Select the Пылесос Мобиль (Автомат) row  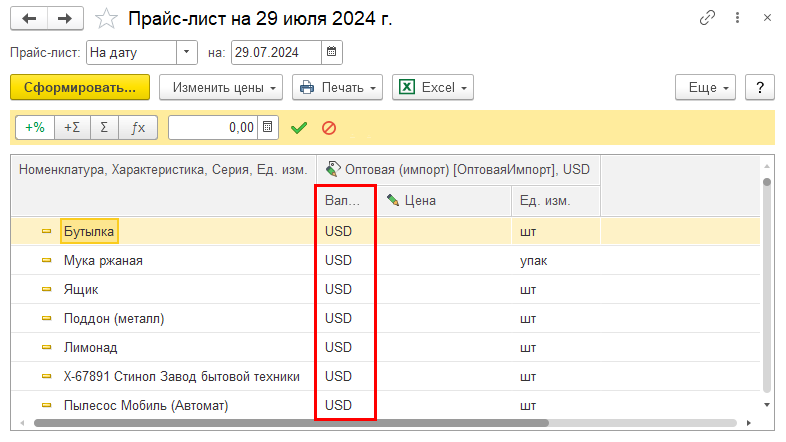[x=385, y=405]
